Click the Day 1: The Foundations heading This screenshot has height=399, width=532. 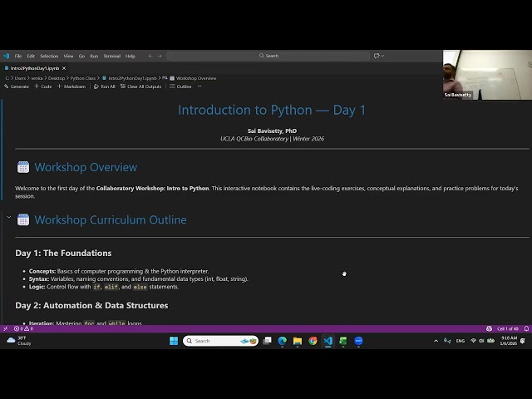(x=63, y=253)
